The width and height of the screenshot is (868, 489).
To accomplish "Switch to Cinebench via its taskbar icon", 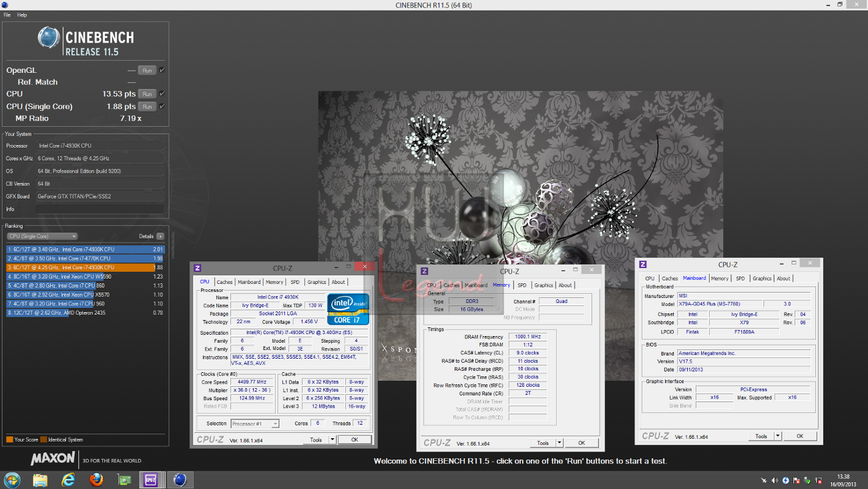I will pos(180,480).
